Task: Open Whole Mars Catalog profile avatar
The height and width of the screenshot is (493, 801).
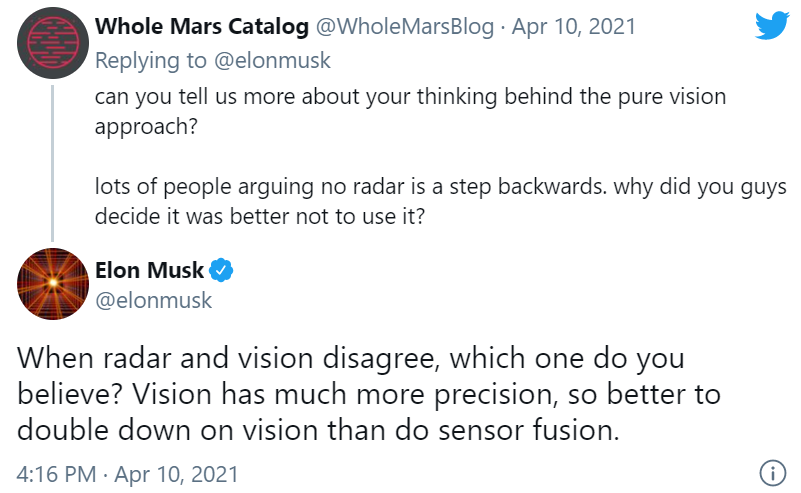Action: pos(53,43)
